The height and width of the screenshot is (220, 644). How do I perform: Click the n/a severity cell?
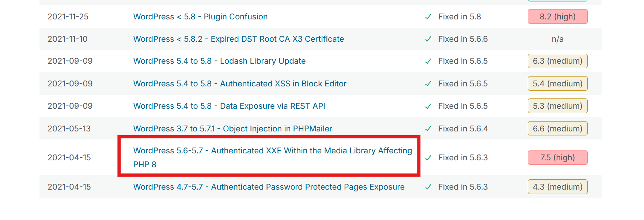[x=557, y=39]
